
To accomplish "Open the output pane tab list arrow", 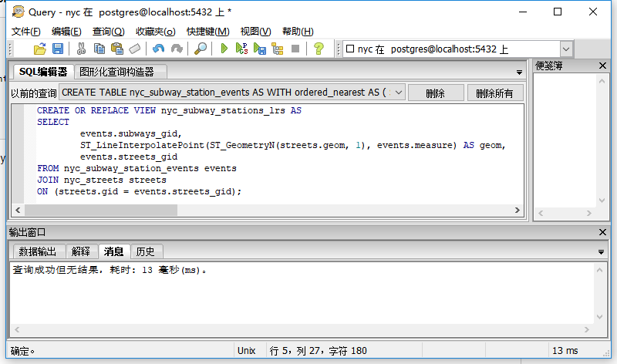I will pyautogui.click(x=601, y=252).
